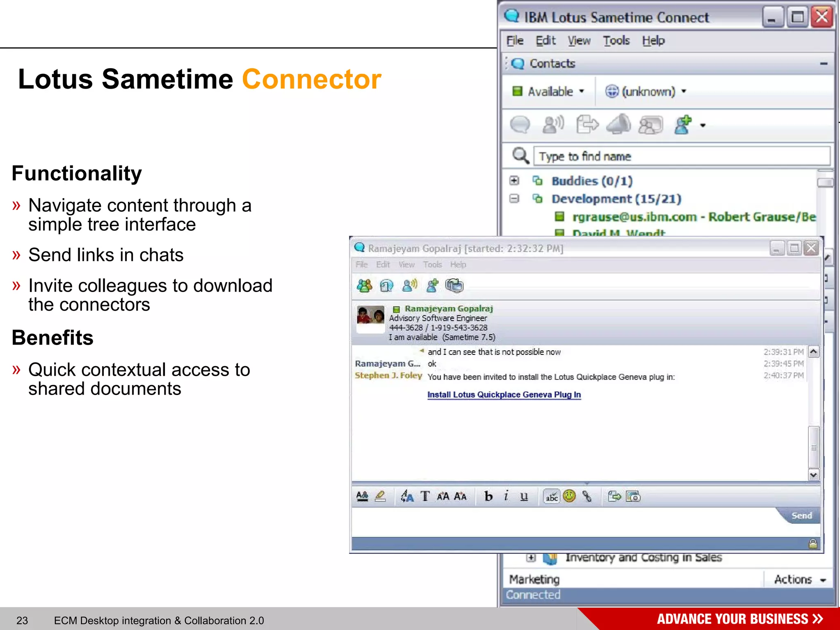Click the send file icon in chat formatting bar

click(614, 496)
